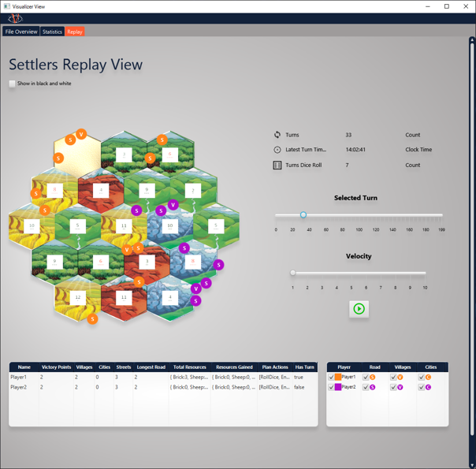Click the app logo icon above the tabs
The width and height of the screenshot is (476, 469).
click(15, 19)
